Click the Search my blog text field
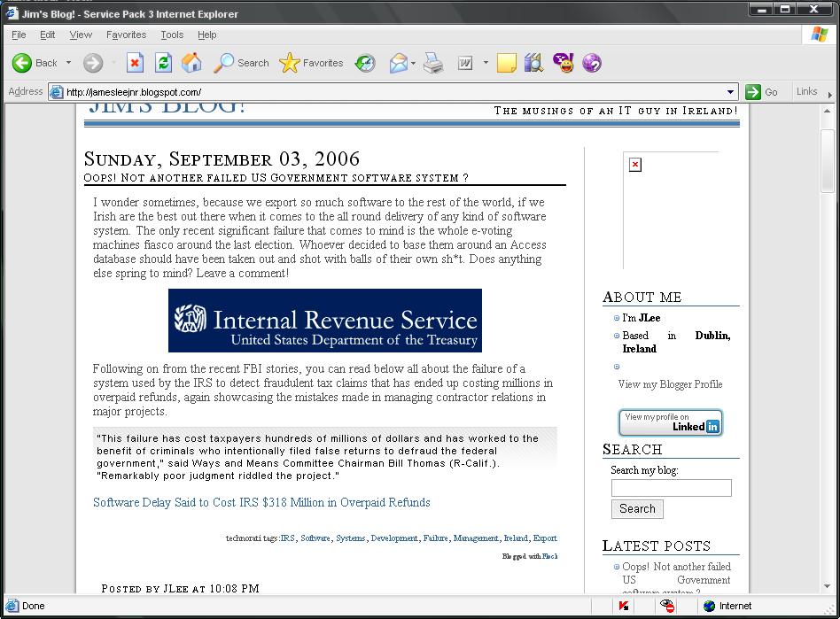Image resolution: width=840 pixels, height=619 pixels. 672,488
